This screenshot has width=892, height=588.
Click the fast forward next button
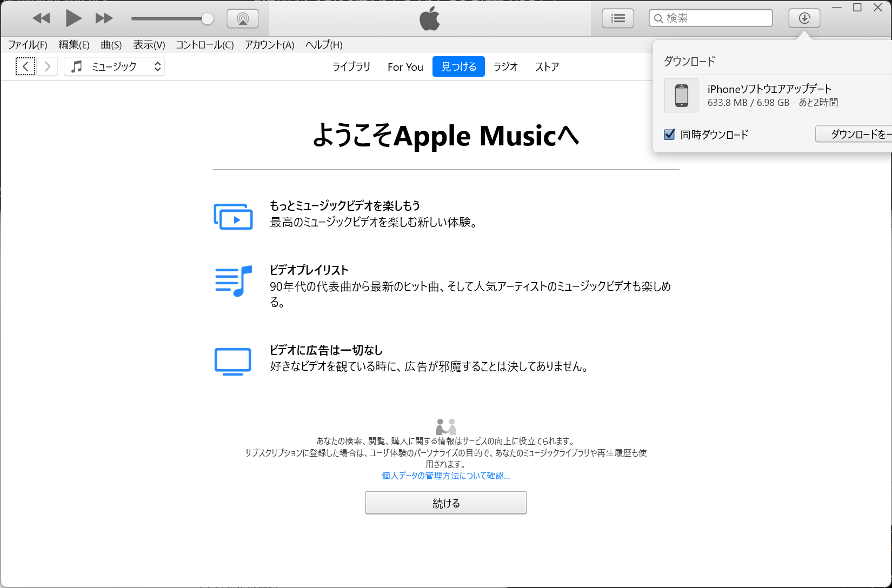tap(104, 18)
